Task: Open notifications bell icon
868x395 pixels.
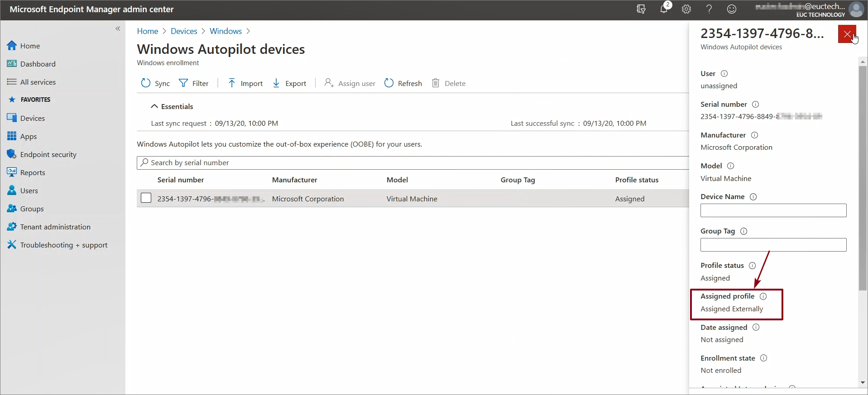Action: [664, 9]
